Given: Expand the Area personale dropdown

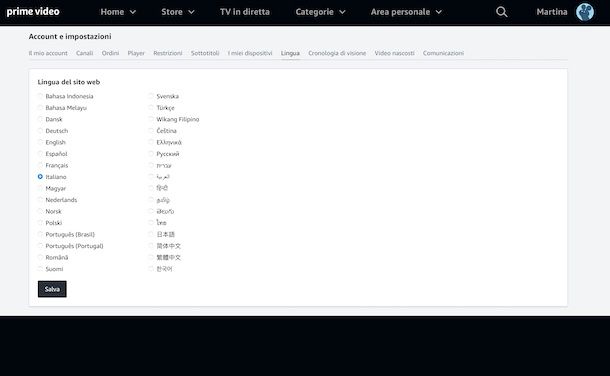Looking at the screenshot, I should pos(406,12).
